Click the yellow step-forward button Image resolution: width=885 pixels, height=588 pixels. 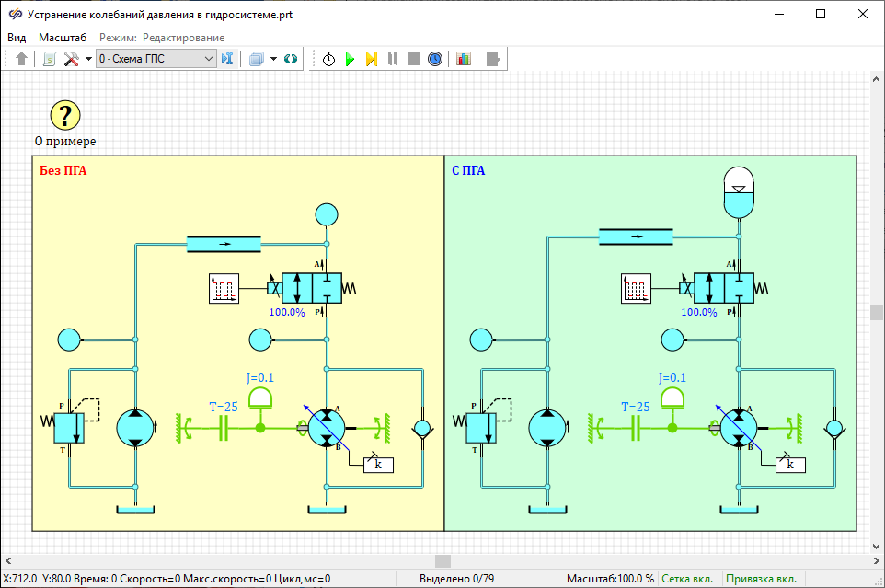[371, 59]
